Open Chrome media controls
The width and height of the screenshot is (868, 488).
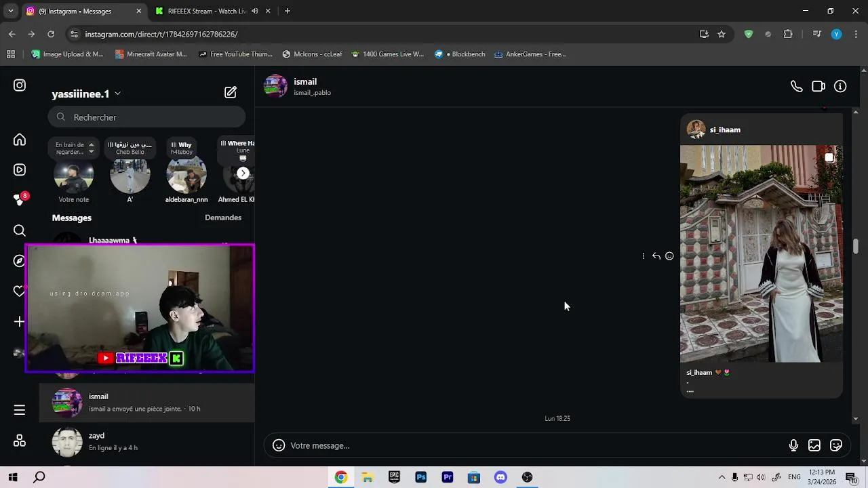coord(816,34)
